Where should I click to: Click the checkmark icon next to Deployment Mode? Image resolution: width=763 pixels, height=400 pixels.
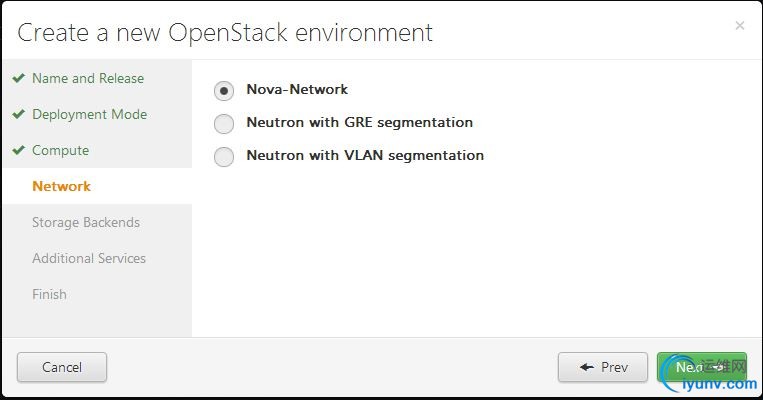(x=18, y=114)
